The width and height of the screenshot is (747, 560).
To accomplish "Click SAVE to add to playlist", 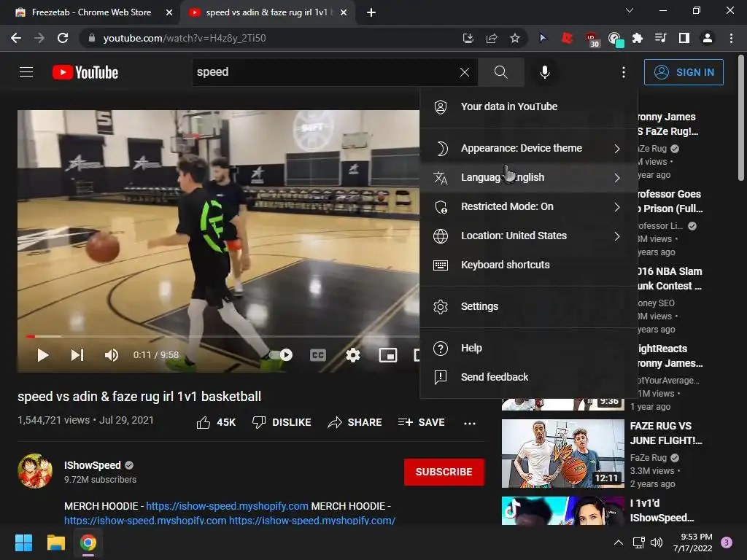I will (422, 422).
